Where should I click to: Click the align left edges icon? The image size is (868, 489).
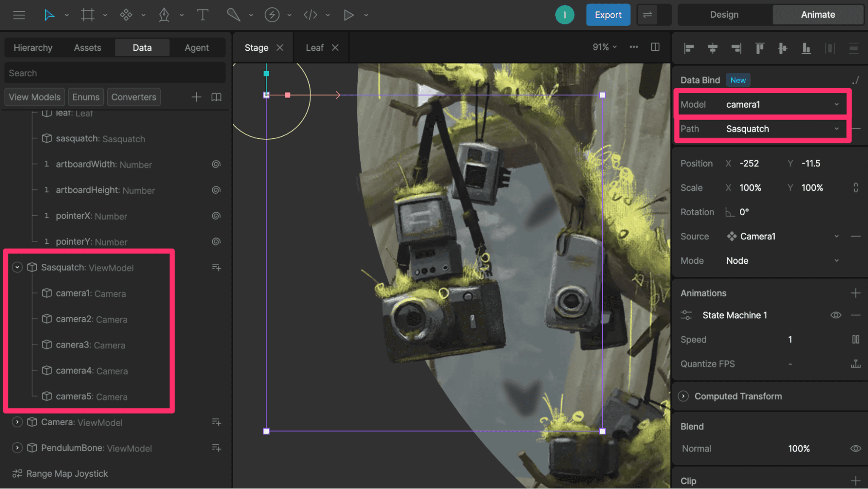point(689,48)
